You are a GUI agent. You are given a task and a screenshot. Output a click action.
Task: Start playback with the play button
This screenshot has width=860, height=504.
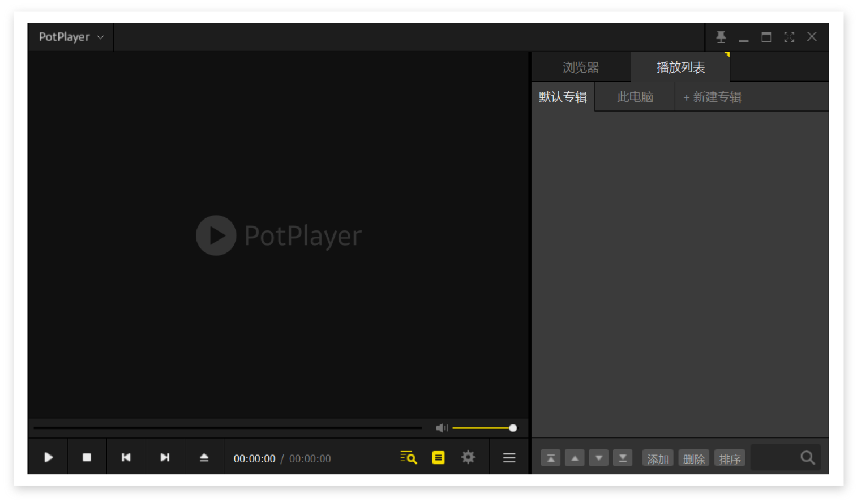point(48,457)
